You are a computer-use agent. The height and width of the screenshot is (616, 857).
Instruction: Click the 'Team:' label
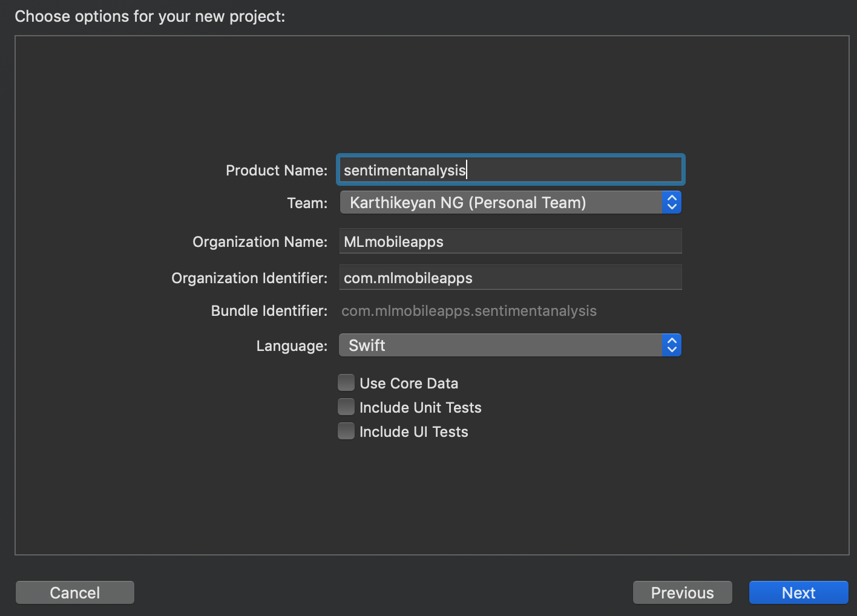[x=307, y=203]
